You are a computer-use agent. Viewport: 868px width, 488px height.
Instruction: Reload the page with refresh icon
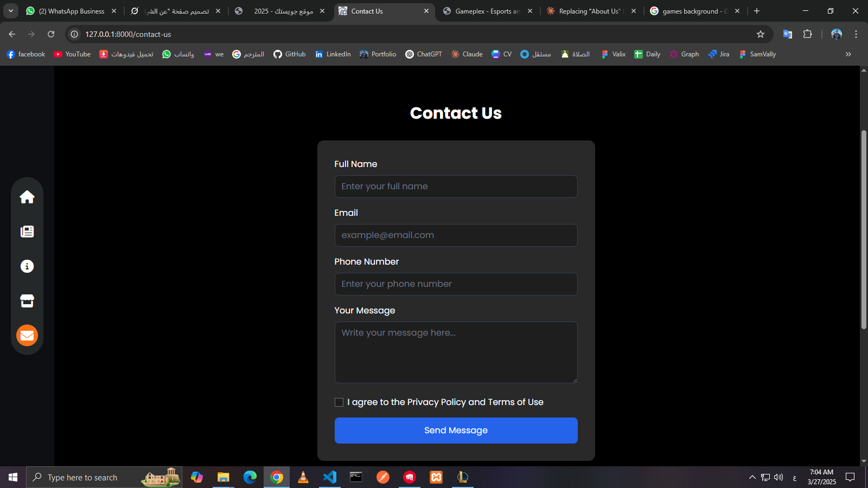pos(51,34)
